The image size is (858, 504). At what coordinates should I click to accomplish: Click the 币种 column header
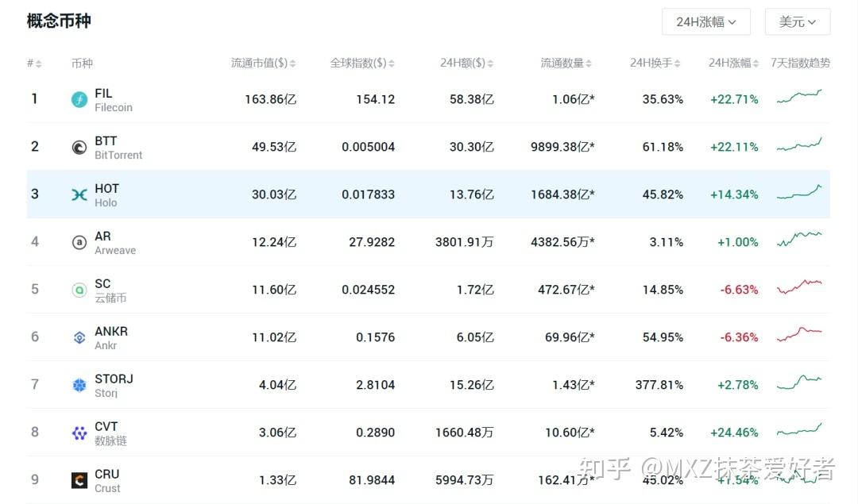pyautogui.click(x=82, y=63)
